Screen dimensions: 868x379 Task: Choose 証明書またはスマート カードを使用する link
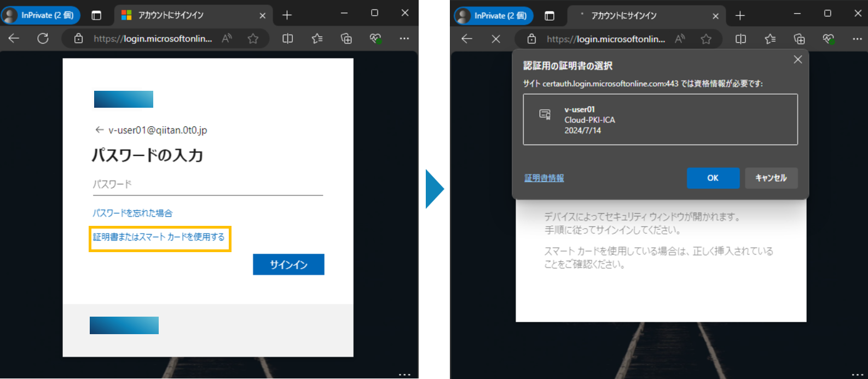point(159,237)
